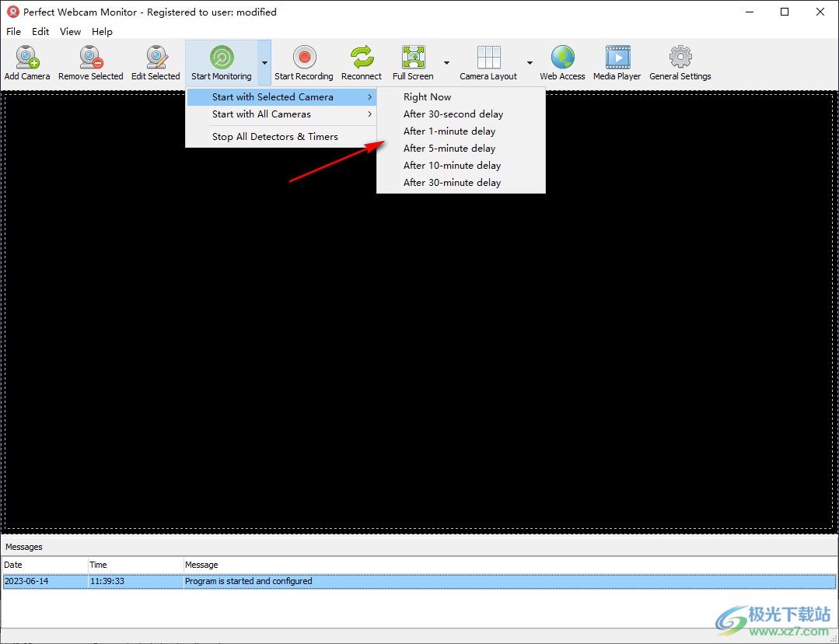Select After 30-second delay option
This screenshot has height=644, width=839.
(460, 114)
